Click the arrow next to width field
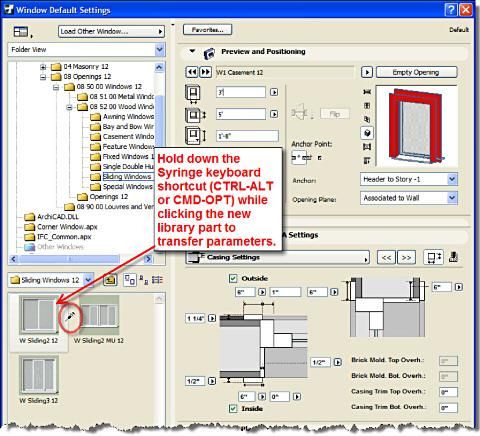Screen dimensions: 480x436 (x=274, y=92)
